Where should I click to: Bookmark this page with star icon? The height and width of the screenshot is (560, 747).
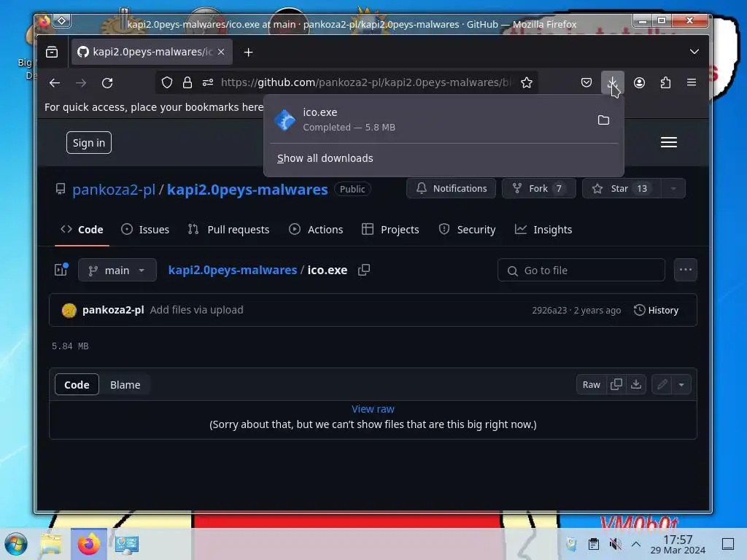click(x=527, y=83)
